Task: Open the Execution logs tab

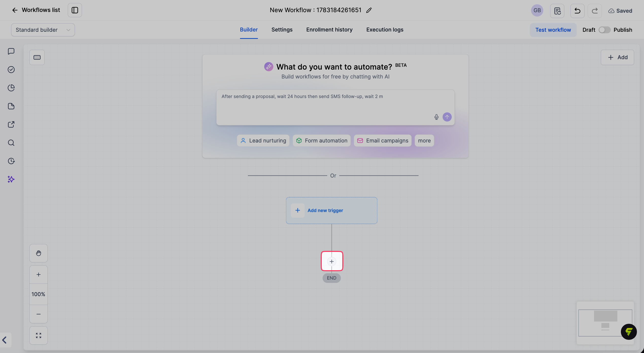Action: [385, 30]
